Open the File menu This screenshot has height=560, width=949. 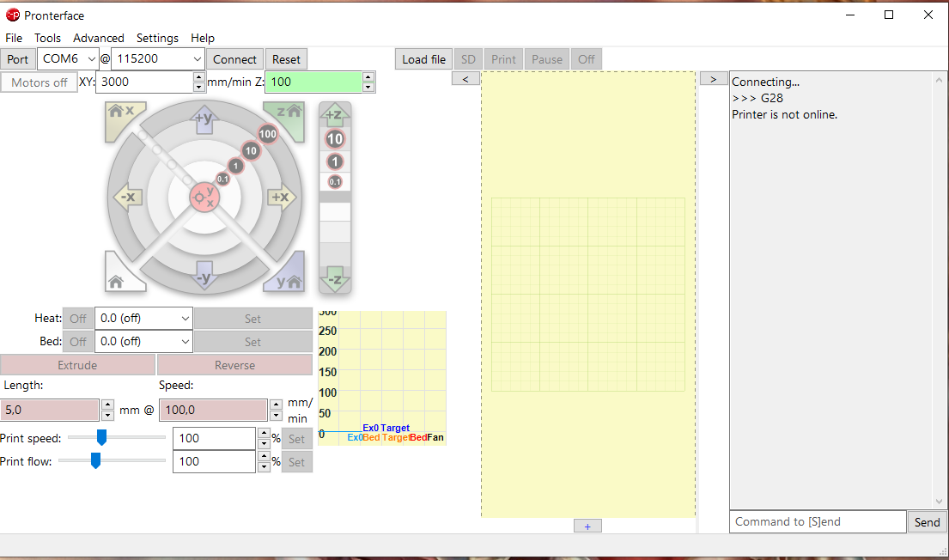click(14, 38)
